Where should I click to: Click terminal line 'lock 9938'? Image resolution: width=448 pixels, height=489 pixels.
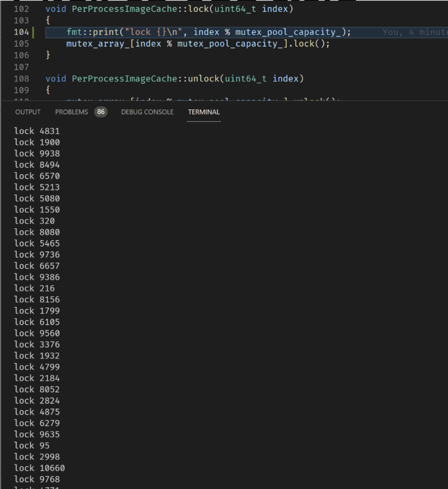pos(37,154)
